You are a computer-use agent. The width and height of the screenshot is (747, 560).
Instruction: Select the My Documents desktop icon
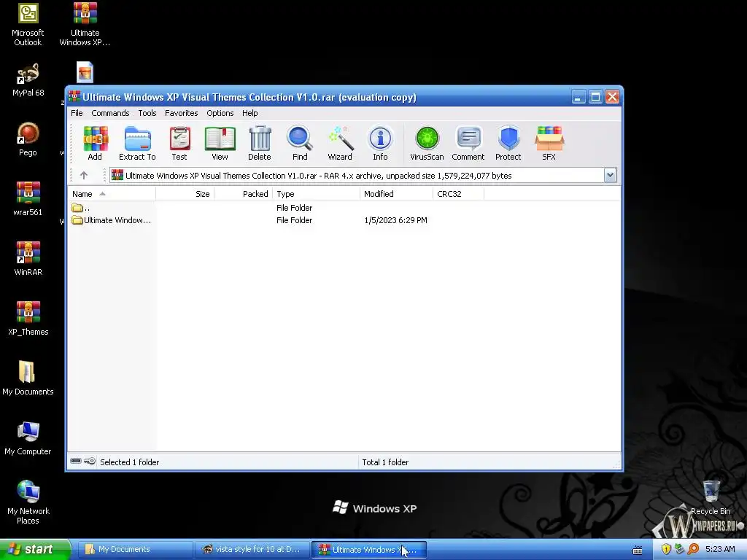(28, 378)
